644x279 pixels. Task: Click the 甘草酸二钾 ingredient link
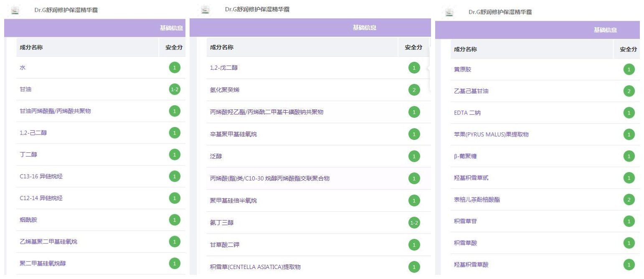224,245
